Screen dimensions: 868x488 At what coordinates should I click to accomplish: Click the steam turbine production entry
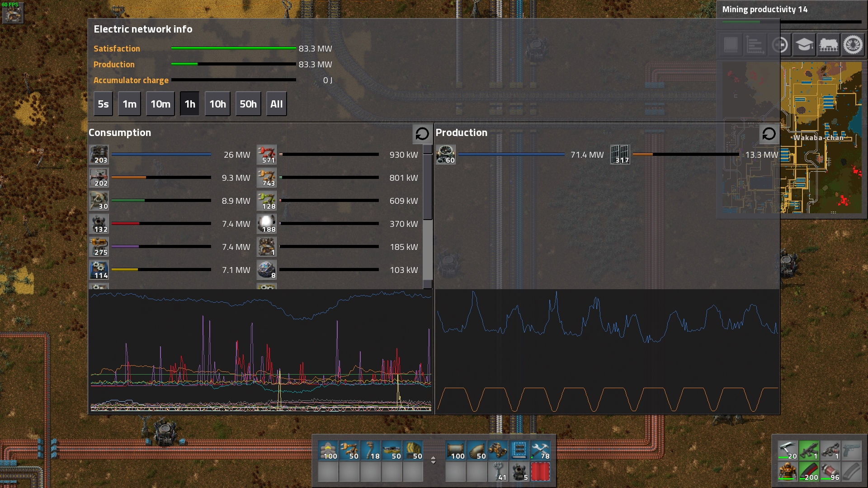446,155
